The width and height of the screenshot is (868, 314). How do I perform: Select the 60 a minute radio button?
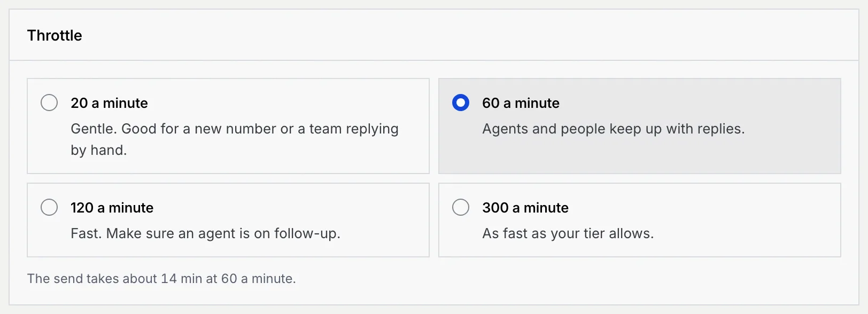click(x=461, y=103)
